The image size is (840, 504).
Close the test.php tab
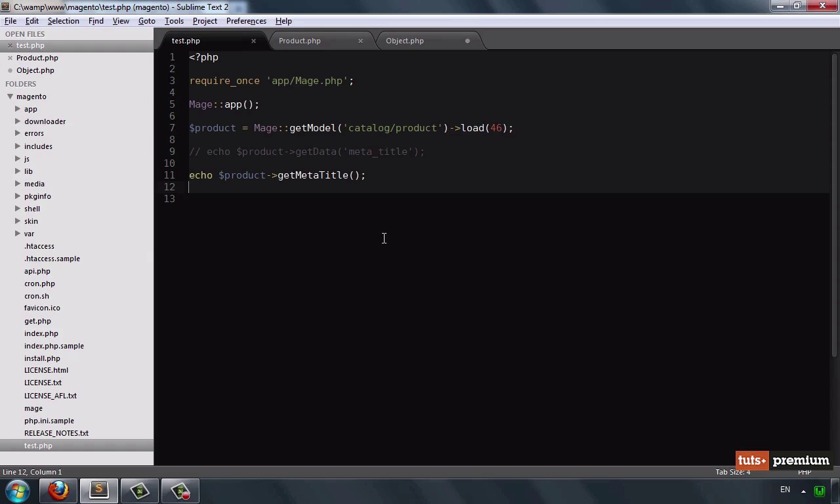[x=253, y=41]
